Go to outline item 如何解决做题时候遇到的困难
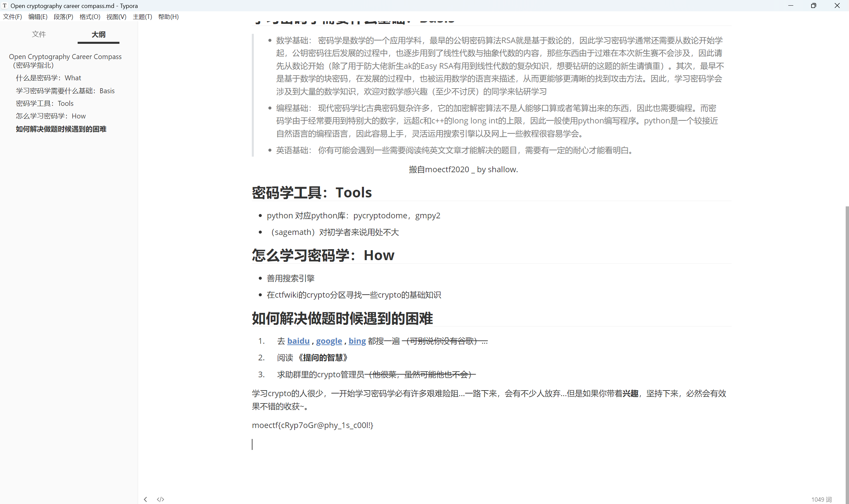849x504 pixels. [61, 129]
